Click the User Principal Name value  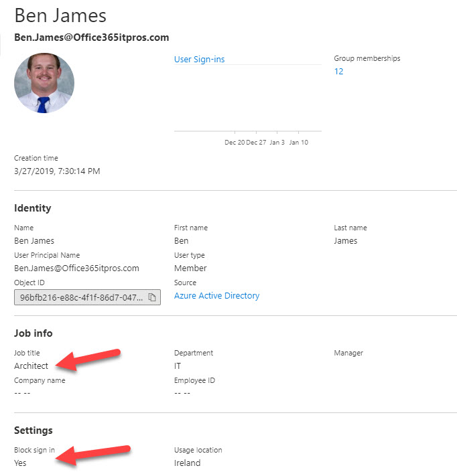point(76,268)
